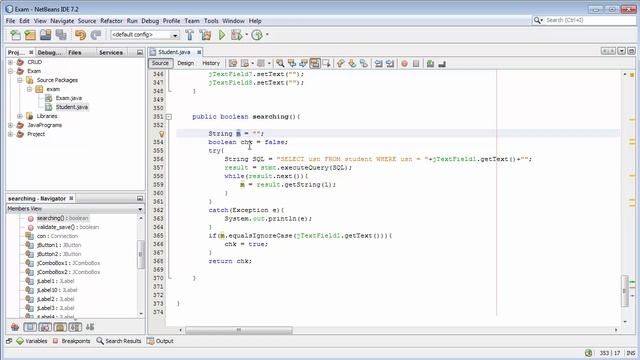
Task: Open the default config combo box
Action: point(145,35)
